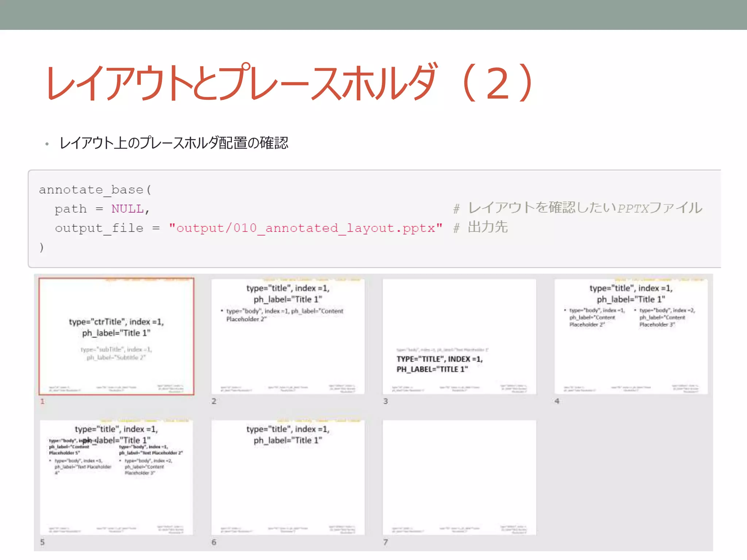The width and height of the screenshot is (747, 560).
Task: Click Content Placeholder 3 text in slide 4
Action: [x=662, y=318]
